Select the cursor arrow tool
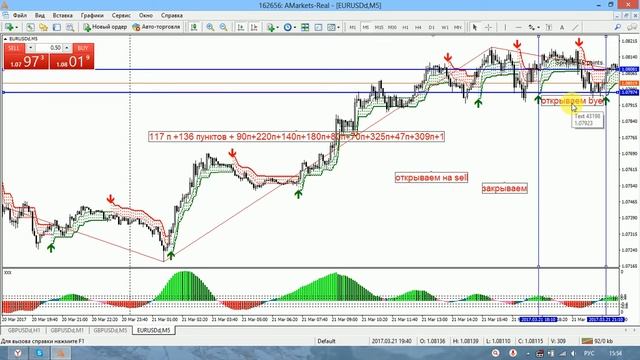Viewport: 640px width, 360px height. pos(474,27)
